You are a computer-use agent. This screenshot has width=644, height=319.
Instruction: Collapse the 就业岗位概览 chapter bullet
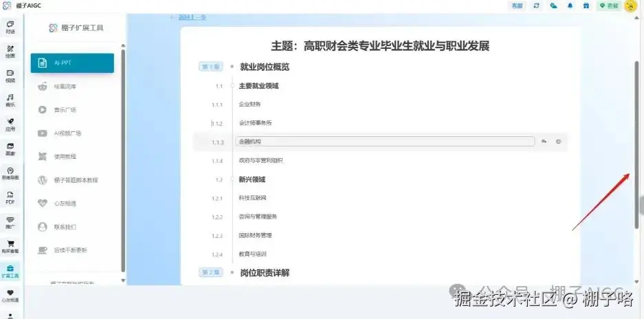232,67
